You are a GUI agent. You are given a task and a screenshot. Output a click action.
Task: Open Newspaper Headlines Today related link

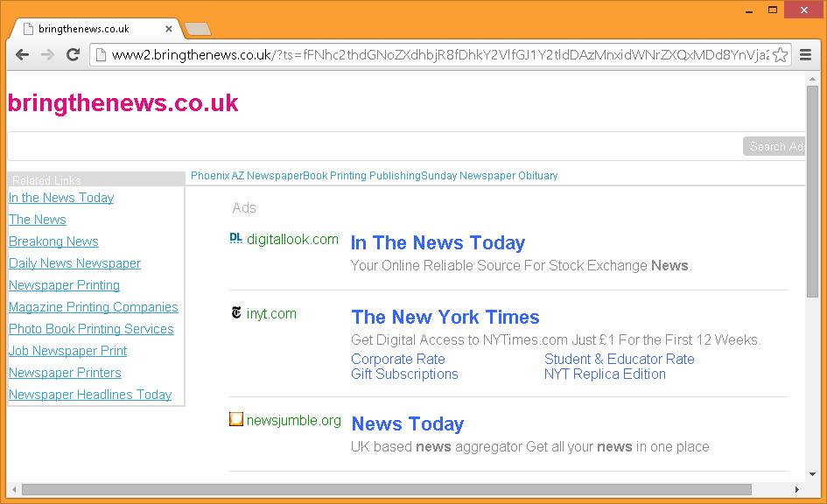point(90,395)
